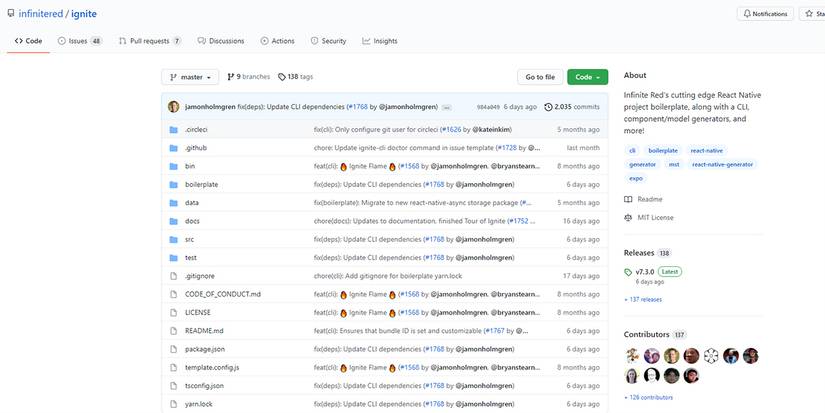This screenshot has height=413, width=825.
Task: Click the docs folder icon
Action: pos(174,221)
